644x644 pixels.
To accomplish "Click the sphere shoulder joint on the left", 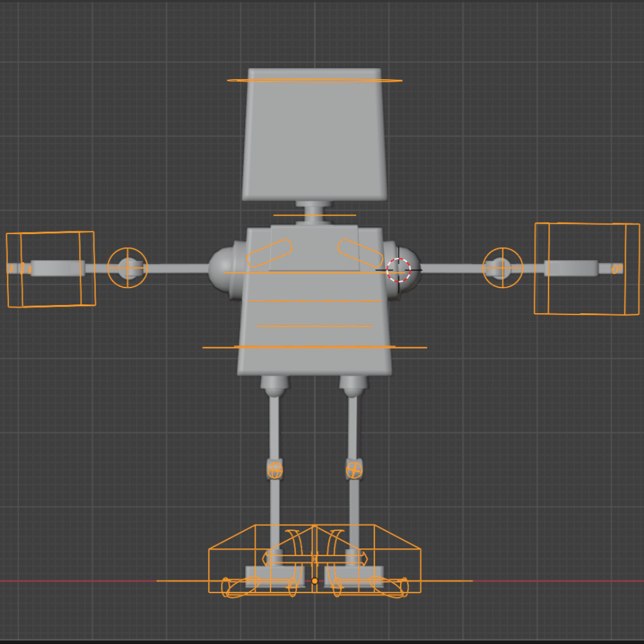I will [x=222, y=269].
